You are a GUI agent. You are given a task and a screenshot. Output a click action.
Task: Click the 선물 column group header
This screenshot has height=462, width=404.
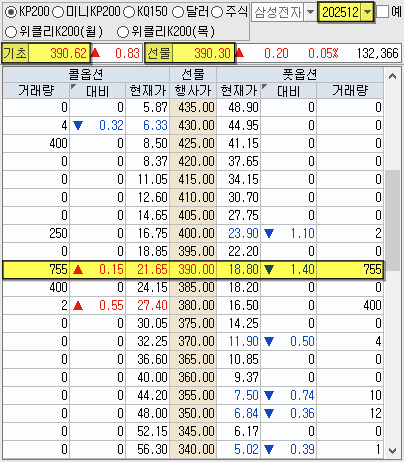tap(193, 75)
